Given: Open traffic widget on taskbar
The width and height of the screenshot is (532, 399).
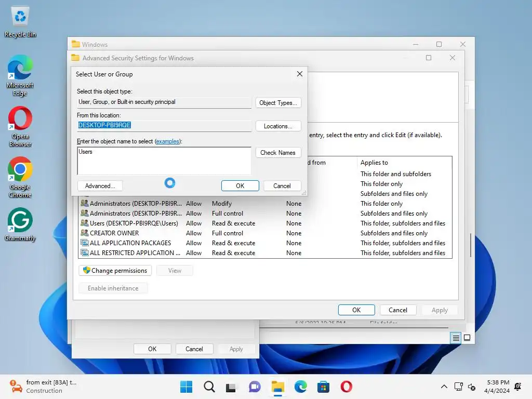Looking at the screenshot, I should coord(44,387).
